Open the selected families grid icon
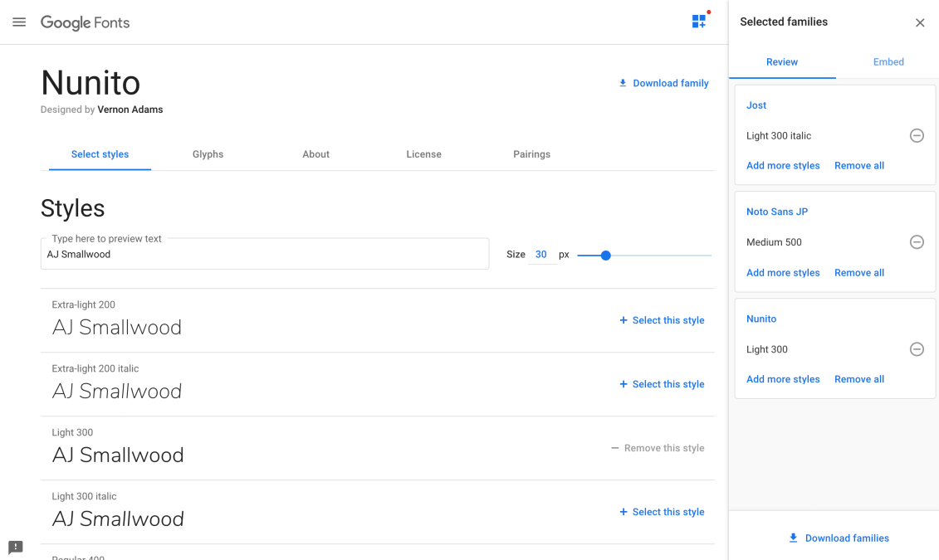939x560 pixels. coord(699,22)
